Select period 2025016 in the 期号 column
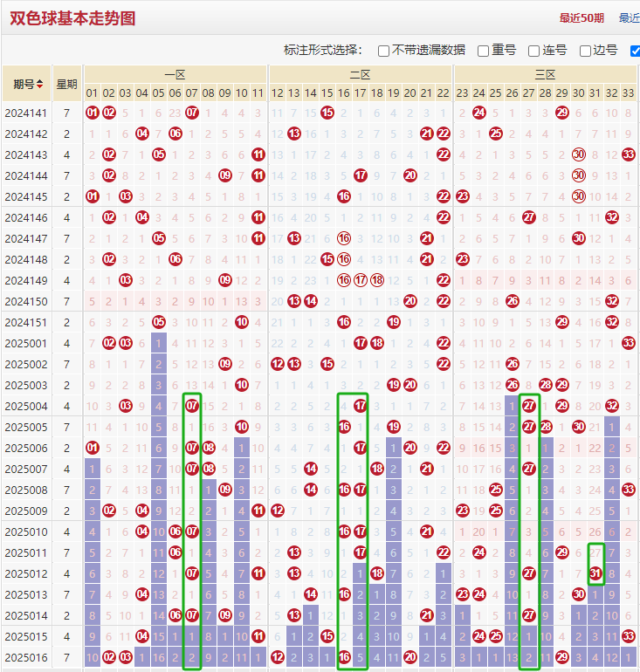The image size is (640, 672). coord(26,657)
